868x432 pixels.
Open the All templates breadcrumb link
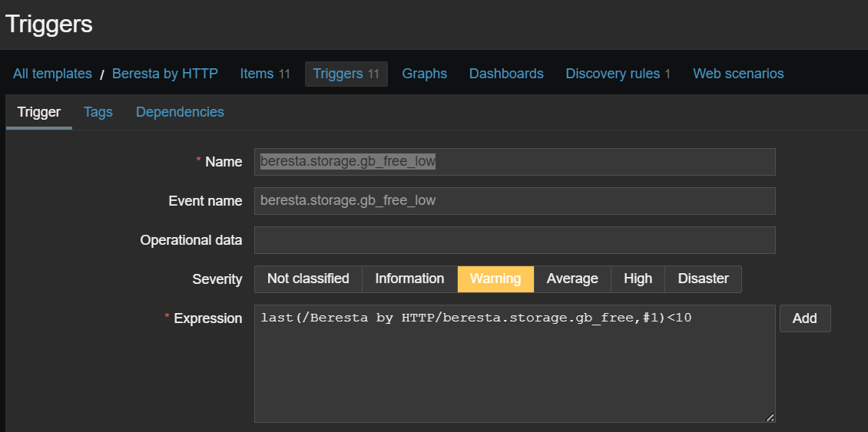(x=52, y=74)
